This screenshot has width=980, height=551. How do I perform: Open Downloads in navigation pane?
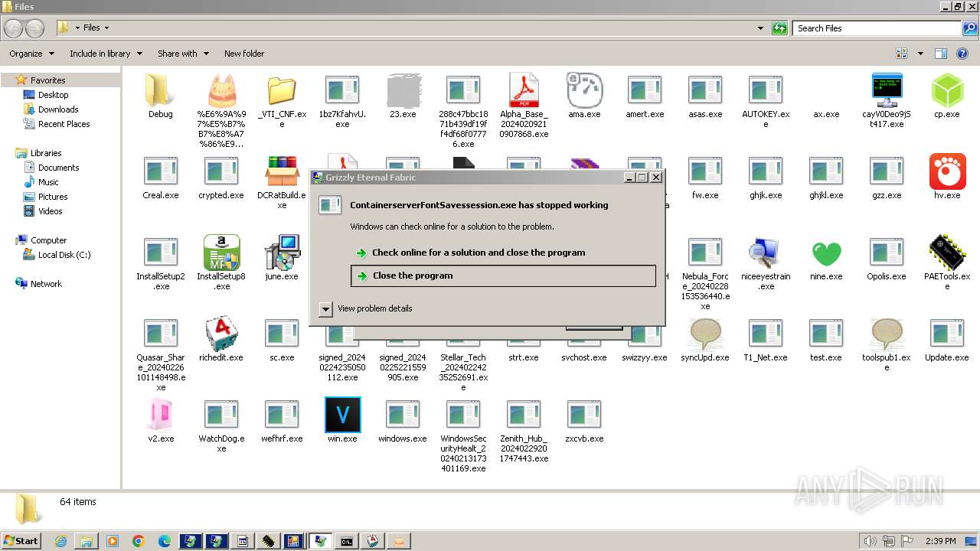[x=58, y=109]
